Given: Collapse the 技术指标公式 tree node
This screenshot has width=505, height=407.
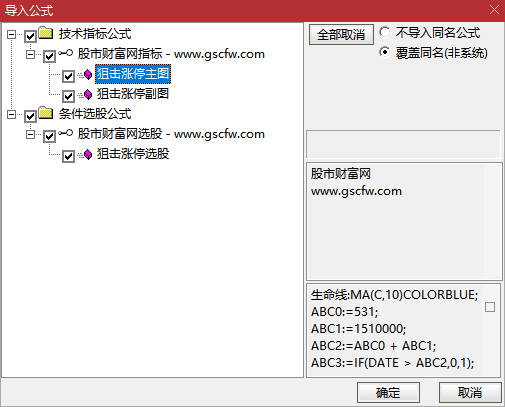Looking at the screenshot, I should point(11,34).
